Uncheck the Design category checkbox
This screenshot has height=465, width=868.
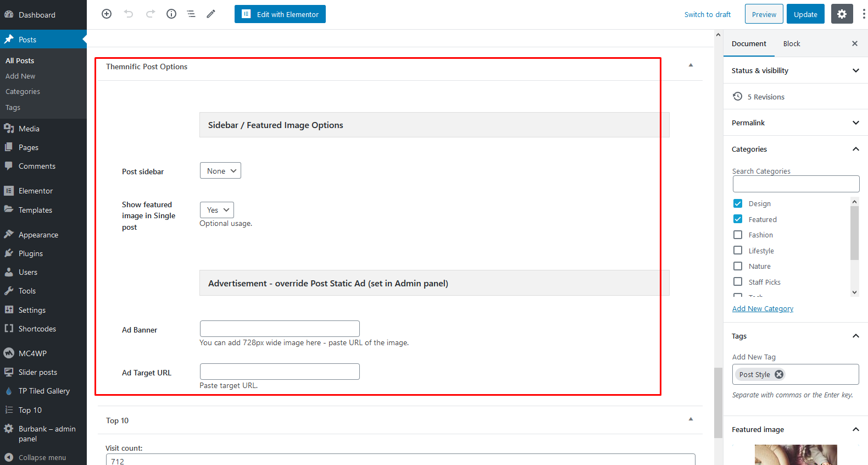(738, 203)
